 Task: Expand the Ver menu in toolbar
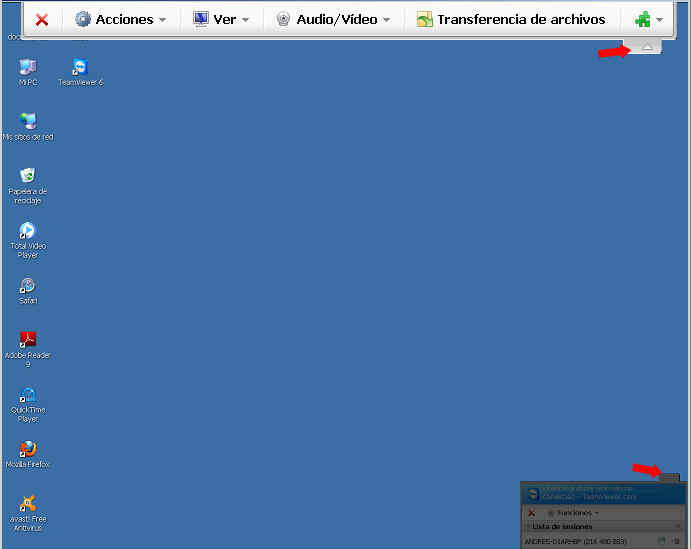tap(221, 19)
